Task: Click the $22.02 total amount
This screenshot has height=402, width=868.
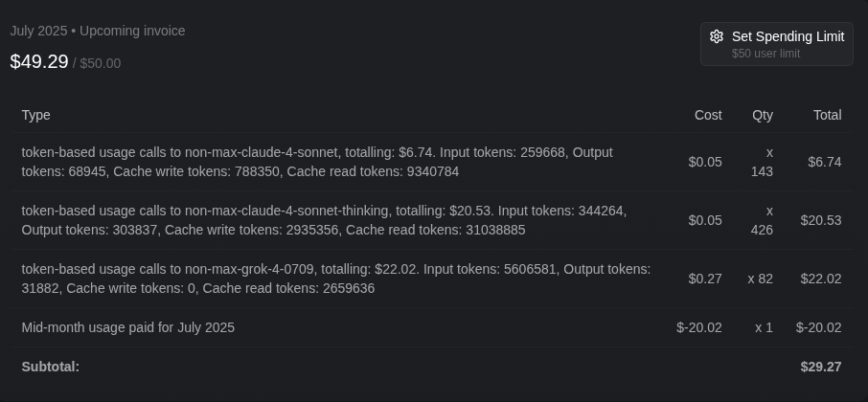Action: (821, 279)
